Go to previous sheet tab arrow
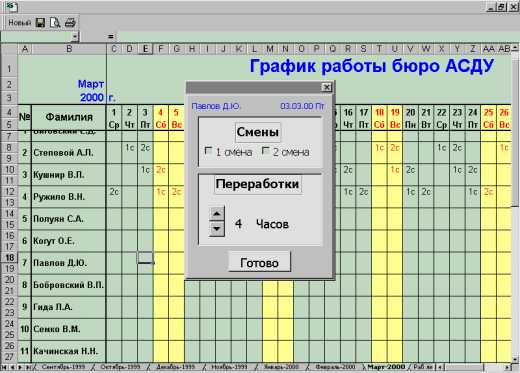The height and width of the screenshot is (373, 520). 12,367
